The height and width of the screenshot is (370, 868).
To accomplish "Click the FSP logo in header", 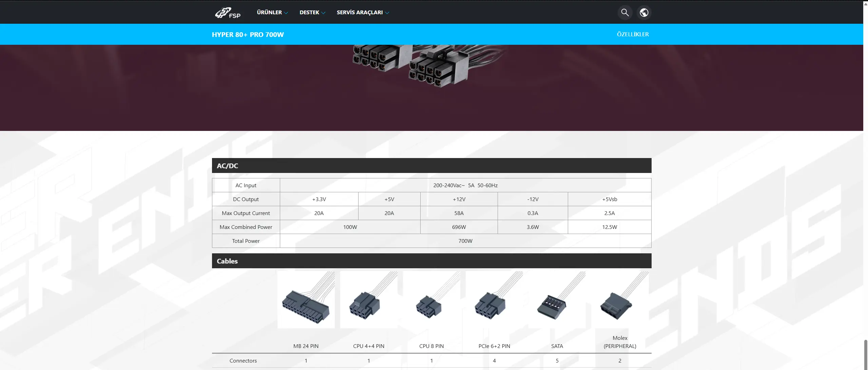I will pyautogui.click(x=228, y=13).
